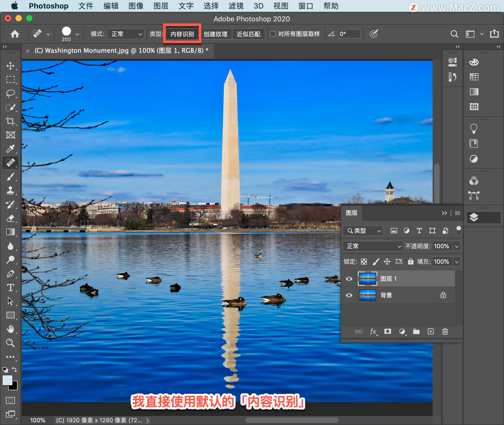This screenshot has width=504, height=425.
Task: Open layer filter 类型 dropdown
Action: click(x=363, y=231)
